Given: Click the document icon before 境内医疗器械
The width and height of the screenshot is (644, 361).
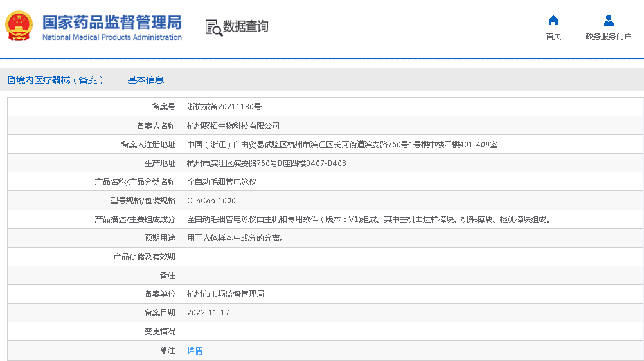Looking at the screenshot, I should (x=11, y=80).
